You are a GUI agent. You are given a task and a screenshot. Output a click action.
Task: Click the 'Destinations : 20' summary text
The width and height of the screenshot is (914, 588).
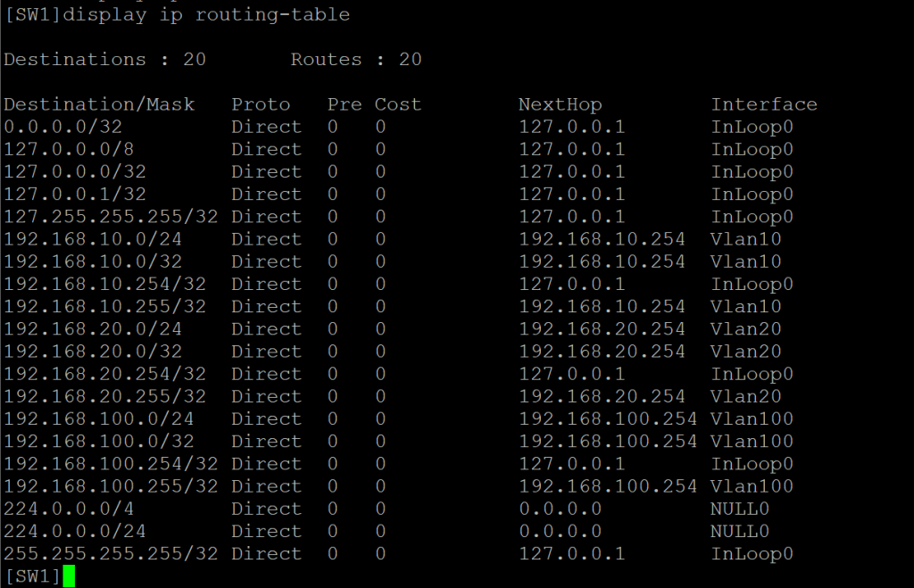[104, 60]
